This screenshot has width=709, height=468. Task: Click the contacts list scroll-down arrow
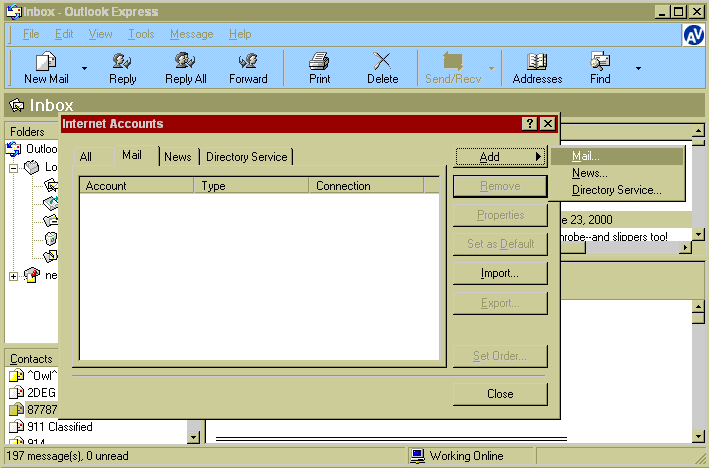point(194,437)
